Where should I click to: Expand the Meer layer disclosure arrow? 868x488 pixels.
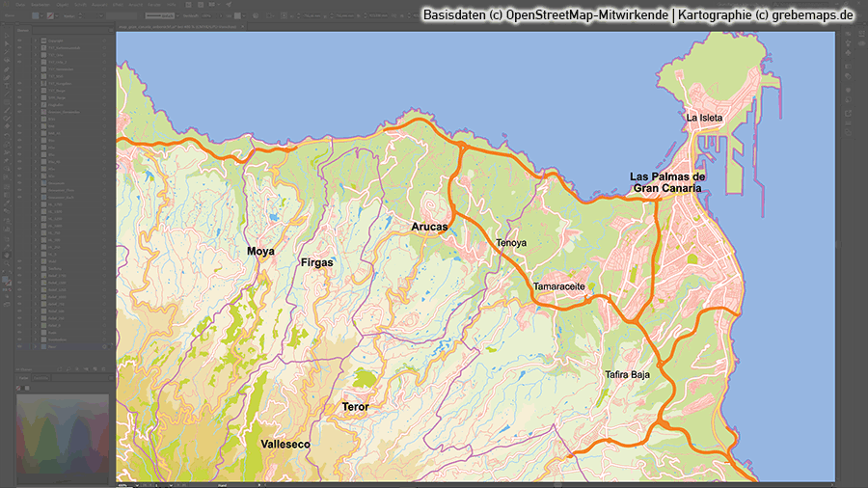tap(35, 346)
